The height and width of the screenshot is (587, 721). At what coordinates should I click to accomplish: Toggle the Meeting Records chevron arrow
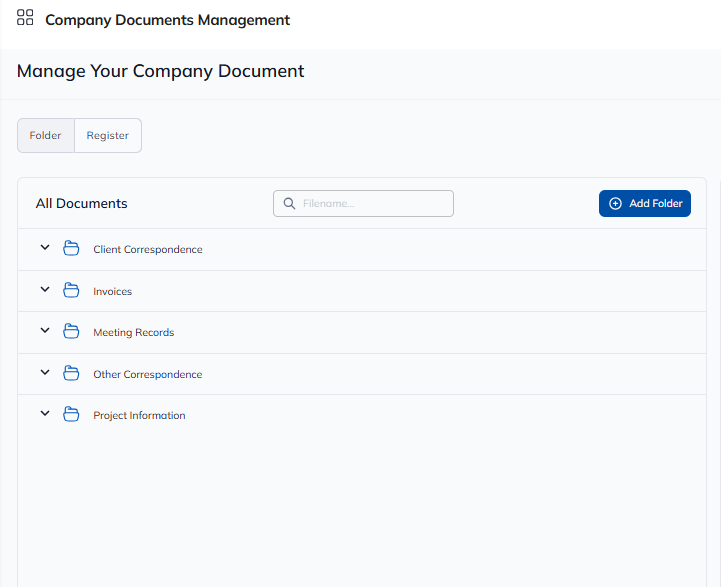click(x=45, y=331)
